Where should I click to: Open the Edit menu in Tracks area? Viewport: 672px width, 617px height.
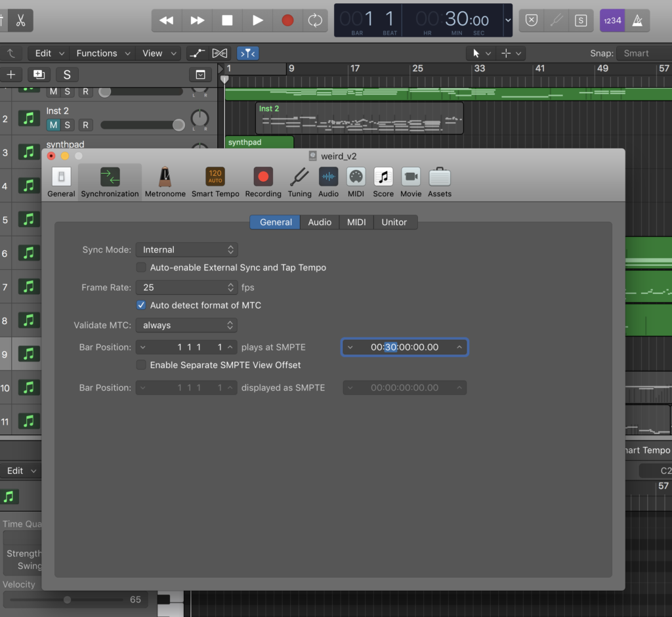pos(49,53)
